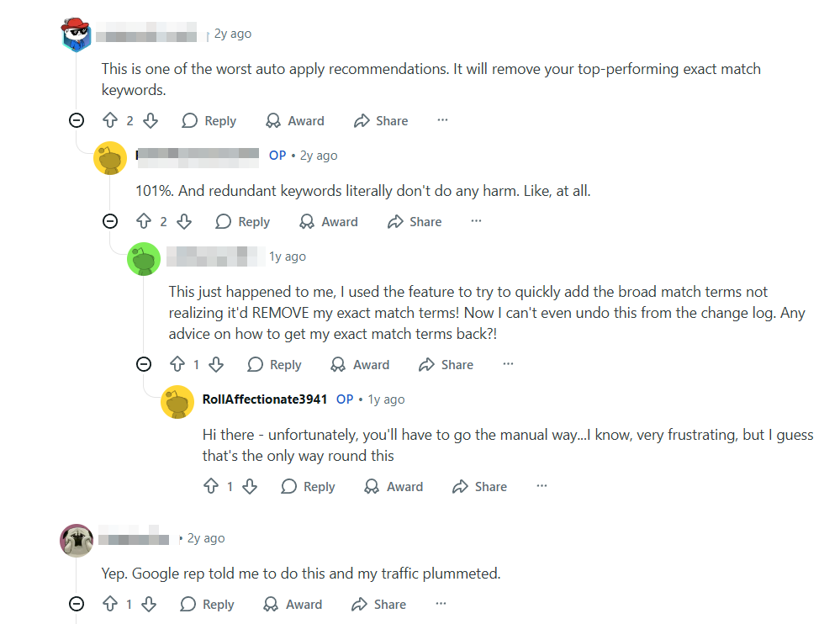Share the top 'worst auto apply' comment
The width and height of the screenshot is (840, 624).
tap(381, 121)
